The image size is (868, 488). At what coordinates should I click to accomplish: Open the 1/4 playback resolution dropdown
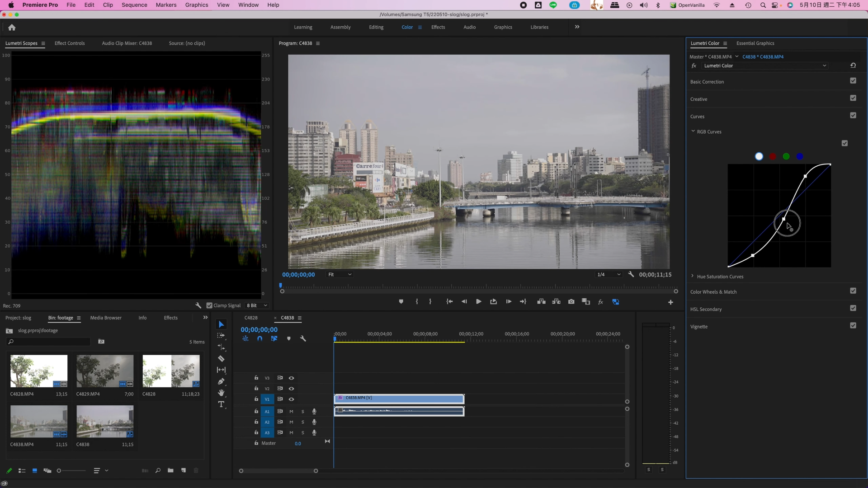[x=609, y=275]
